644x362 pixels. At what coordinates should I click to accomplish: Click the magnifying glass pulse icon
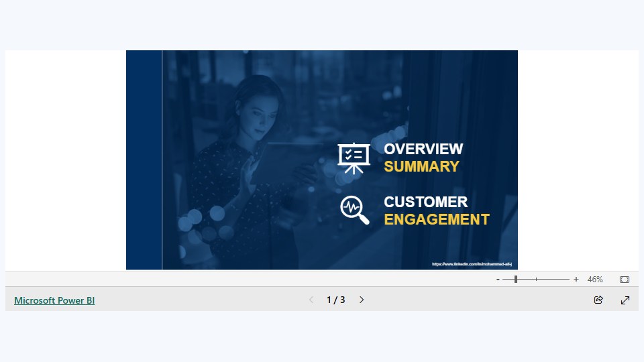(354, 210)
